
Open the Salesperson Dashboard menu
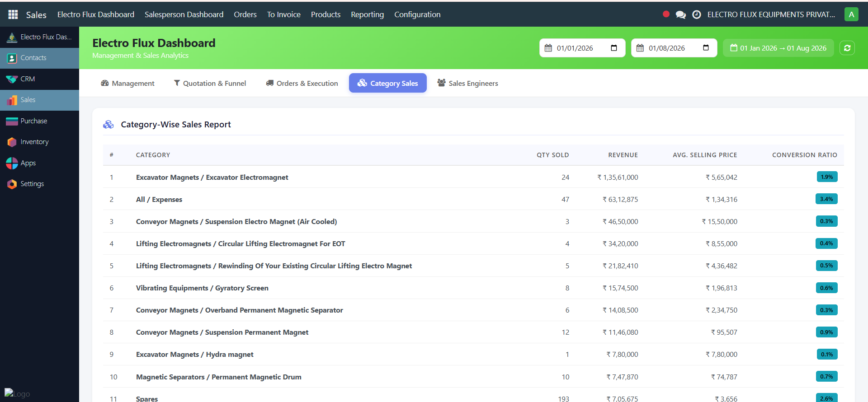click(184, 14)
